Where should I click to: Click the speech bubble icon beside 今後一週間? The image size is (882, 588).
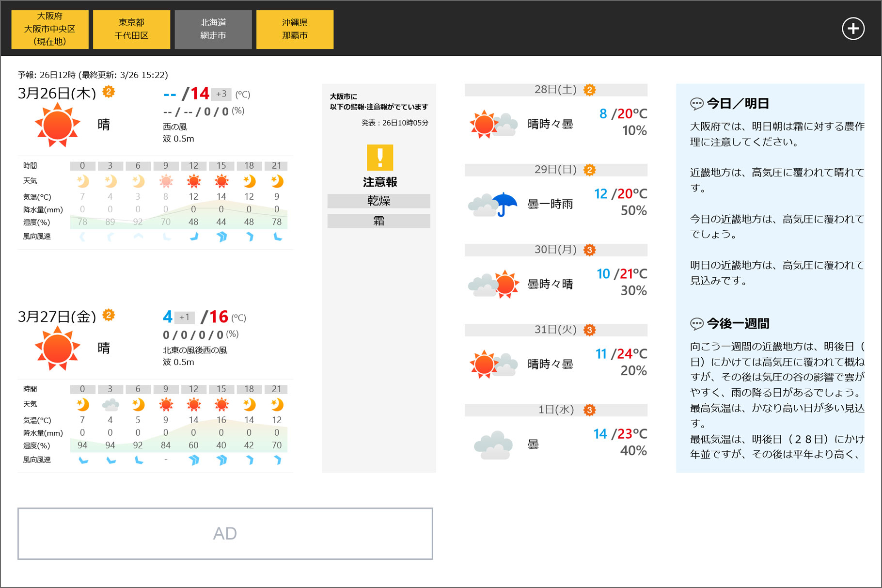click(696, 324)
